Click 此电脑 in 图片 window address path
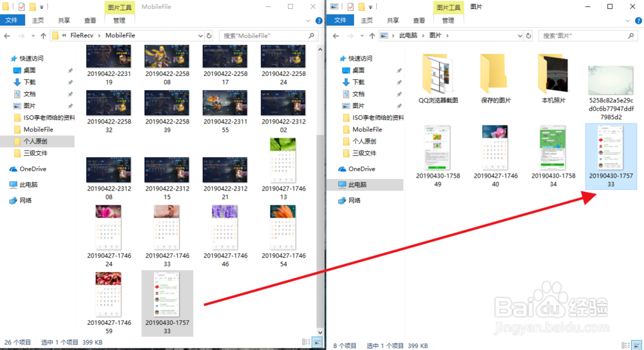 point(408,35)
